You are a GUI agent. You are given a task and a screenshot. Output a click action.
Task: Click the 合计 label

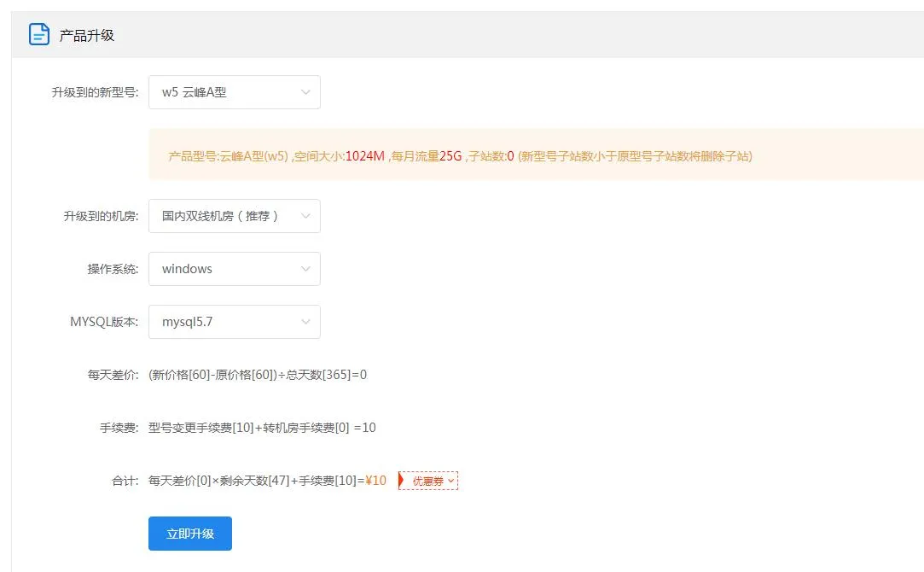[125, 481]
